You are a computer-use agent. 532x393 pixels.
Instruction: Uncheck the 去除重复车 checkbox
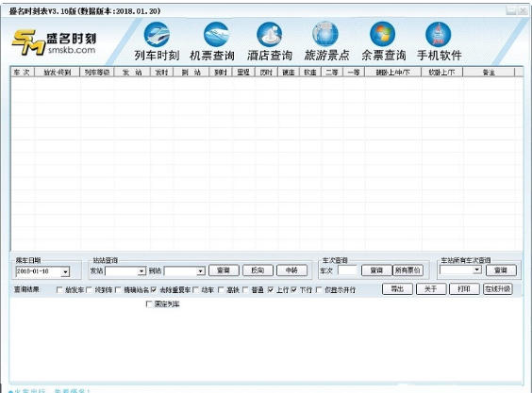click(154, 290)
